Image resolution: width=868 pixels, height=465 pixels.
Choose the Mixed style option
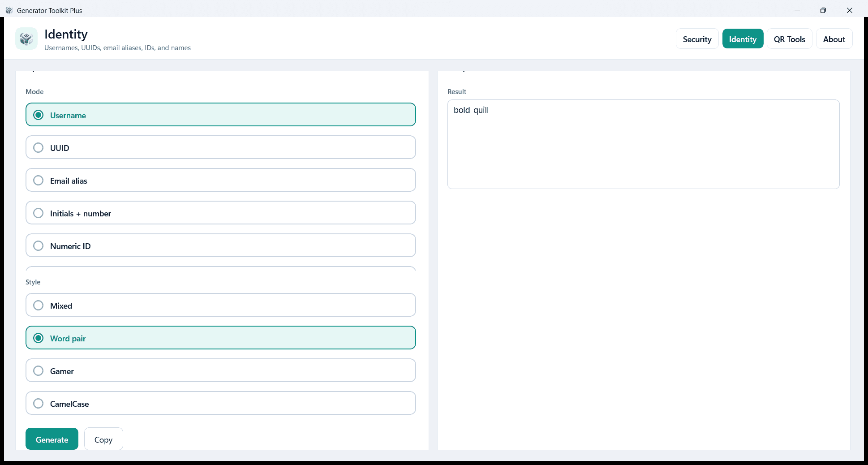pyautogui.click(x=220, y=305)
